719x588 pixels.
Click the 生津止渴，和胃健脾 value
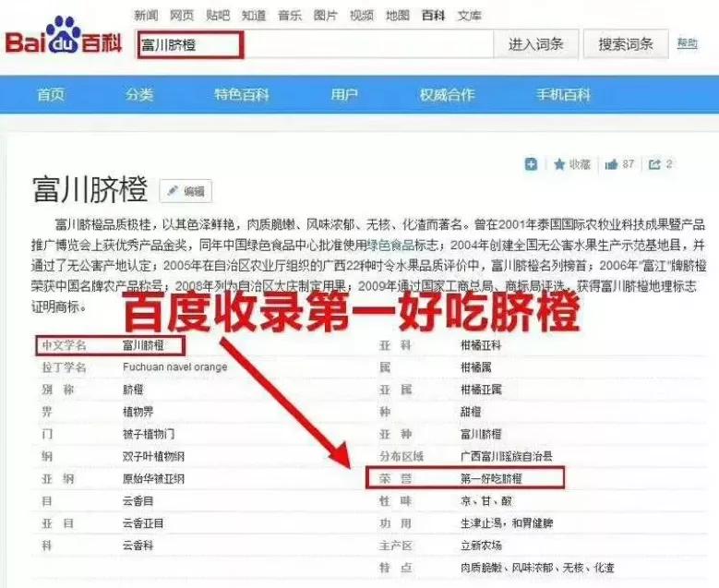pyautogui.click(x=507, y=523)
